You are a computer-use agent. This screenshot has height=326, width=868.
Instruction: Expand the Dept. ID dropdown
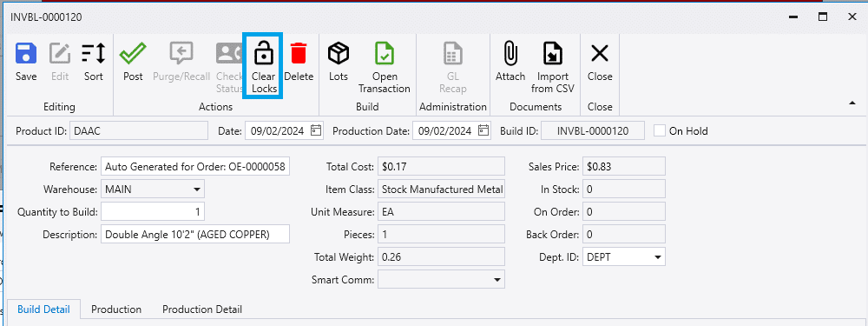tap(657, 257)
